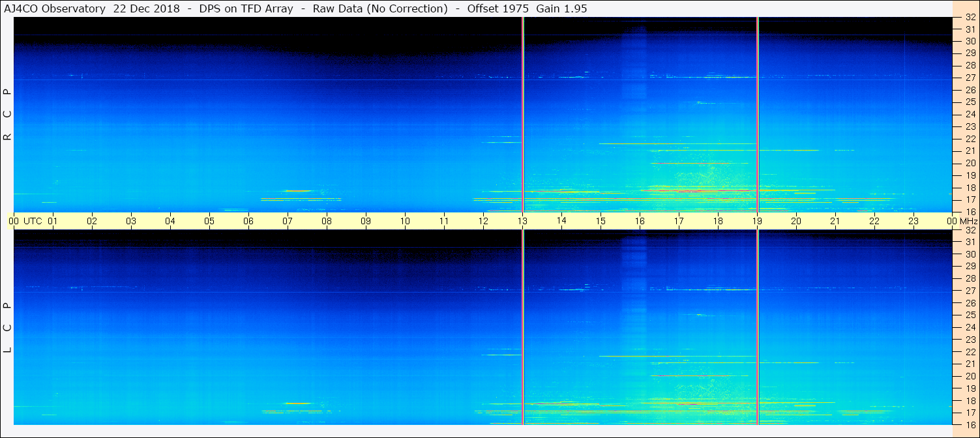Select hour label '02' on the time axis
The width and height of the screenshot is (980, 438).
pos(92,221)
